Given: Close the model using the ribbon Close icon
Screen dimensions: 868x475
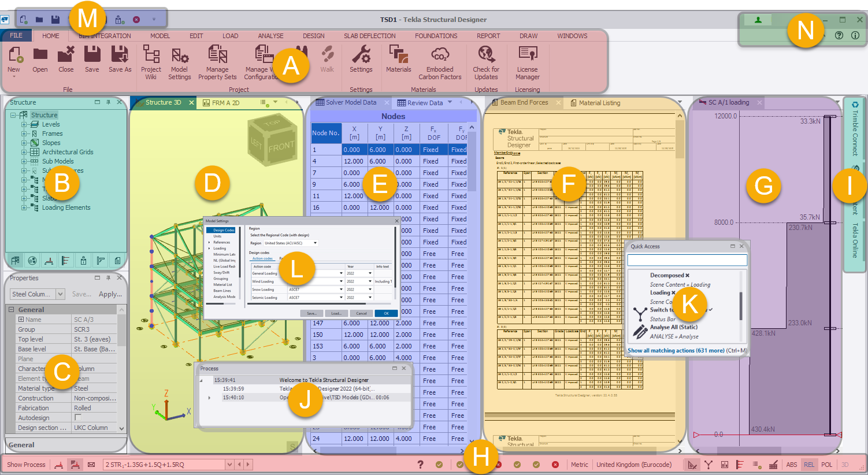Looking at the screenshot, I should pos(66,54).
